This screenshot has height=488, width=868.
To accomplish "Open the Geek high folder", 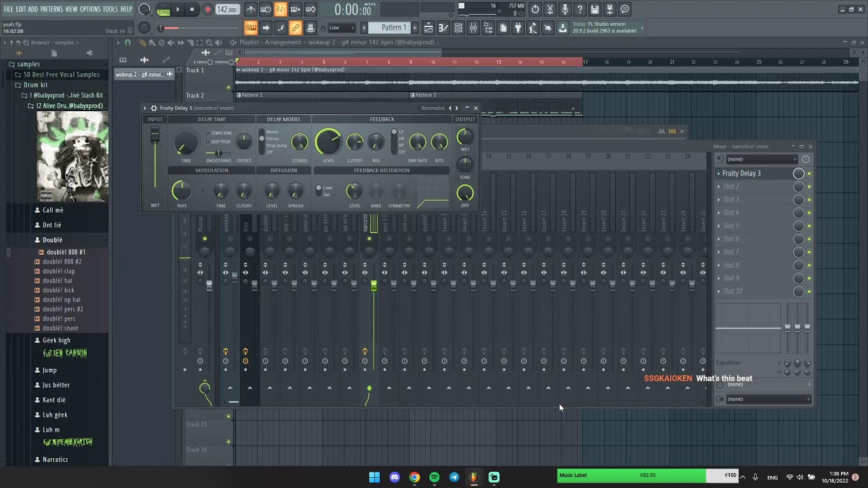I will [56, 340].
